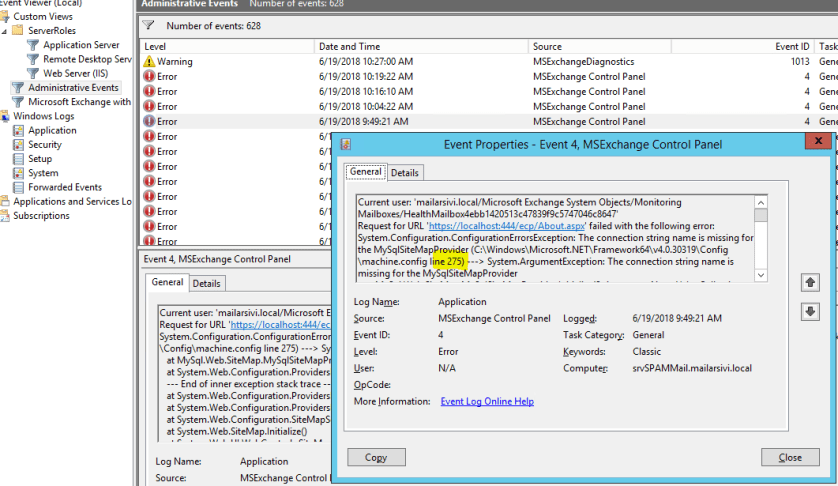838x486 pixels.
Task: Open the Event Log Online Help link
Action: click(x=487, y=402)
